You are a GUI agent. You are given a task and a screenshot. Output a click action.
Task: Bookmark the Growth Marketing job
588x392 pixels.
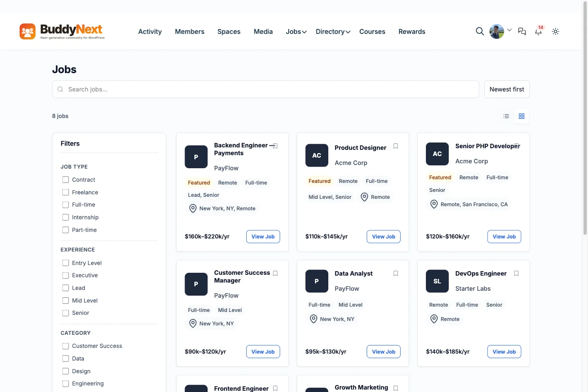click(x=396, y=388)
